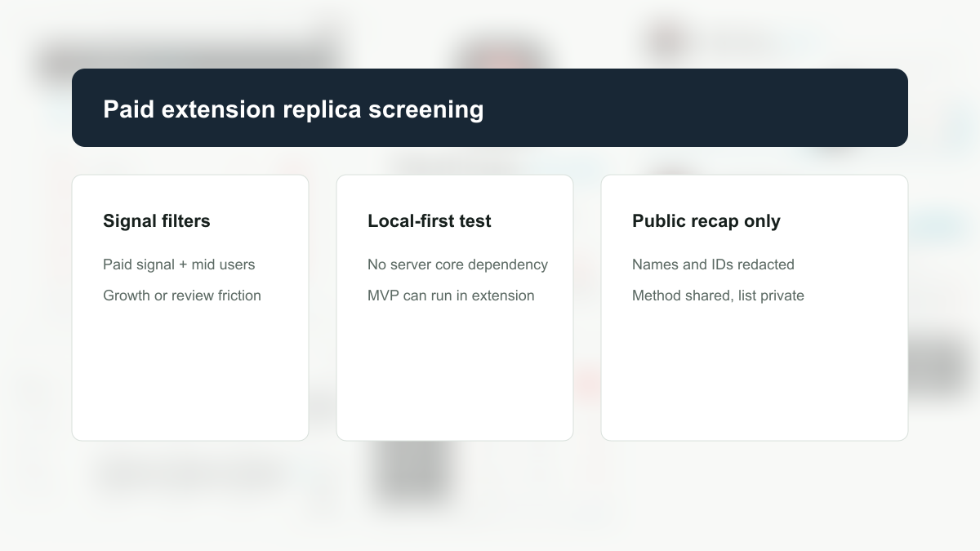The image size is (980, 551).
Task: Click 'Method shared, list private' text
Action: pyautogui.click(x=718, y=295)
